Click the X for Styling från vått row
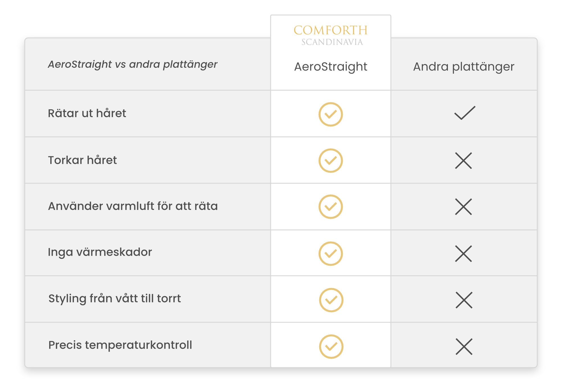 click(464, 300)
